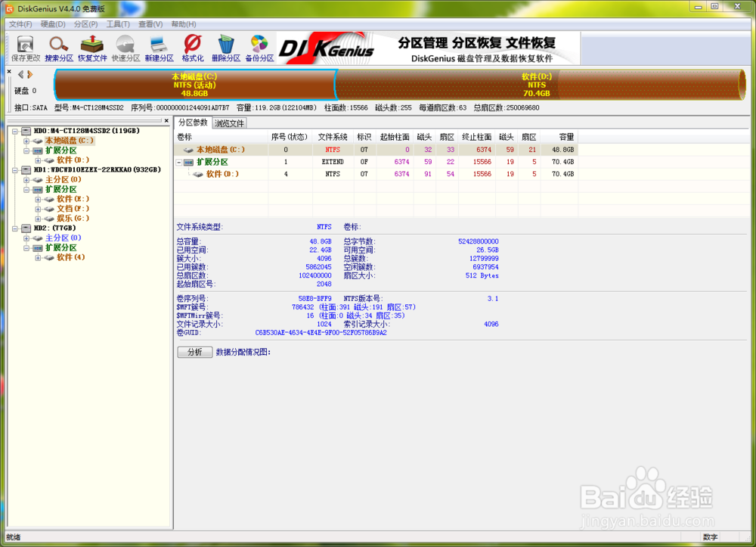Select 娱乐(G:) in disk tree

coord(73,218)
